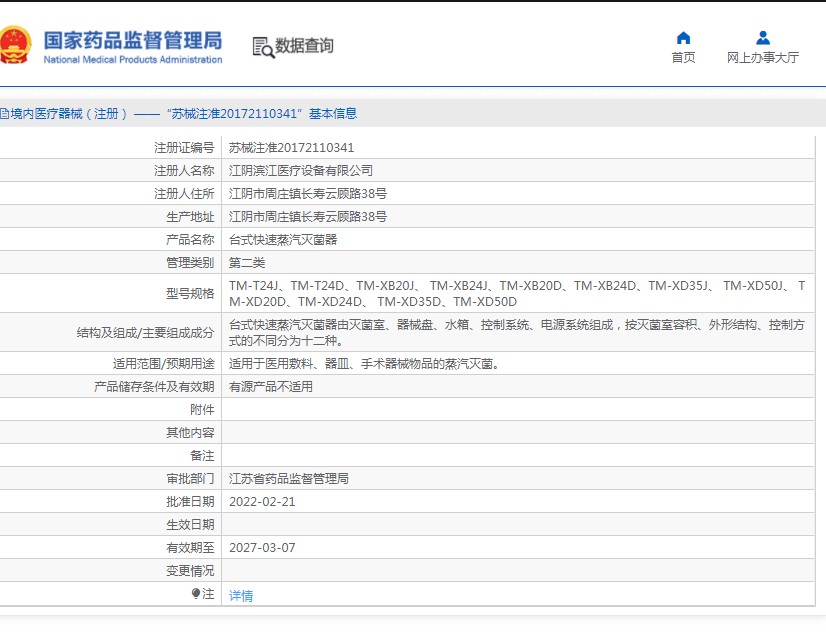
Task: Click the 适用范围/预期用途 label
Action: [x=163, y=364]
